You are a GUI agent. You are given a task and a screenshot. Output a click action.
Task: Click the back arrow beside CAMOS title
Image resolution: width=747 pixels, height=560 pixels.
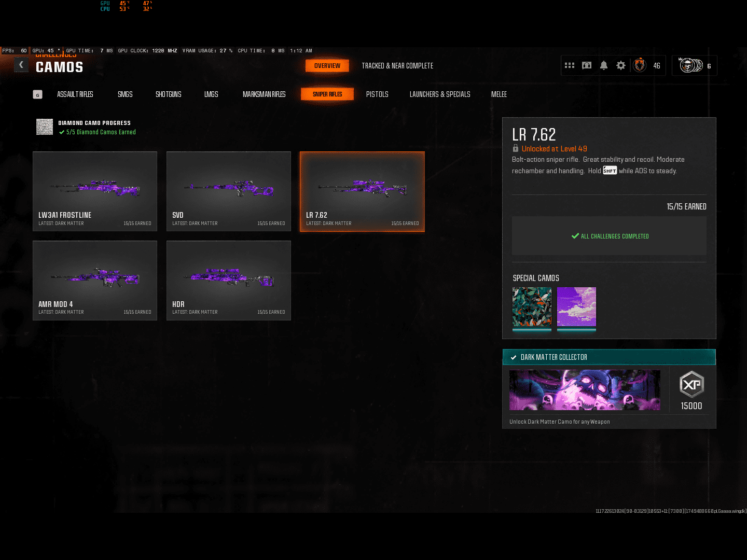21,65
